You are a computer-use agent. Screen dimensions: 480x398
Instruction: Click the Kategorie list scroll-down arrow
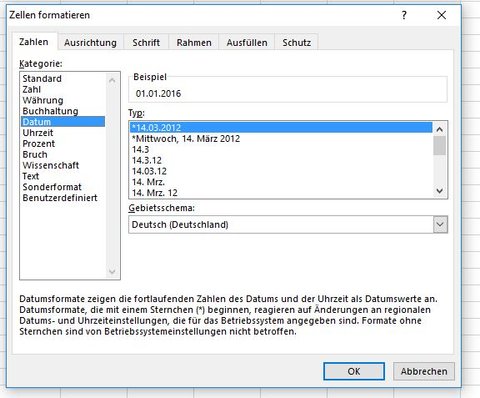(x=112, y=271)
